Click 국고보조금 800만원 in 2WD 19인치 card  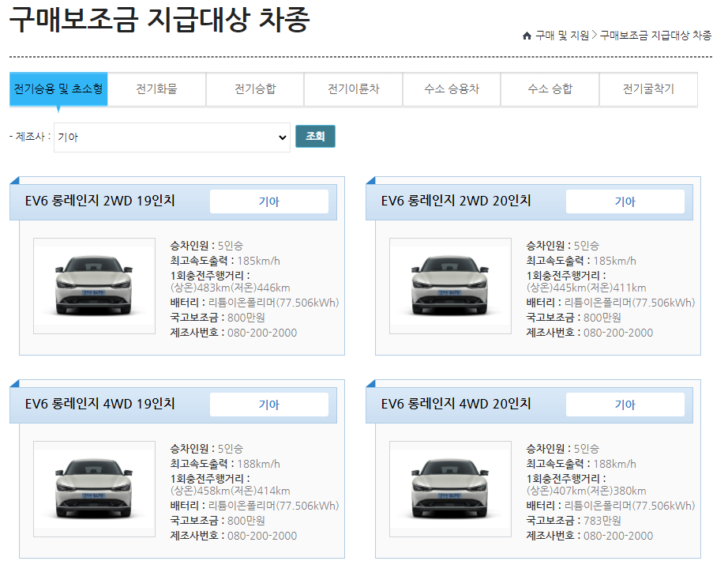[x=218, y=318]
